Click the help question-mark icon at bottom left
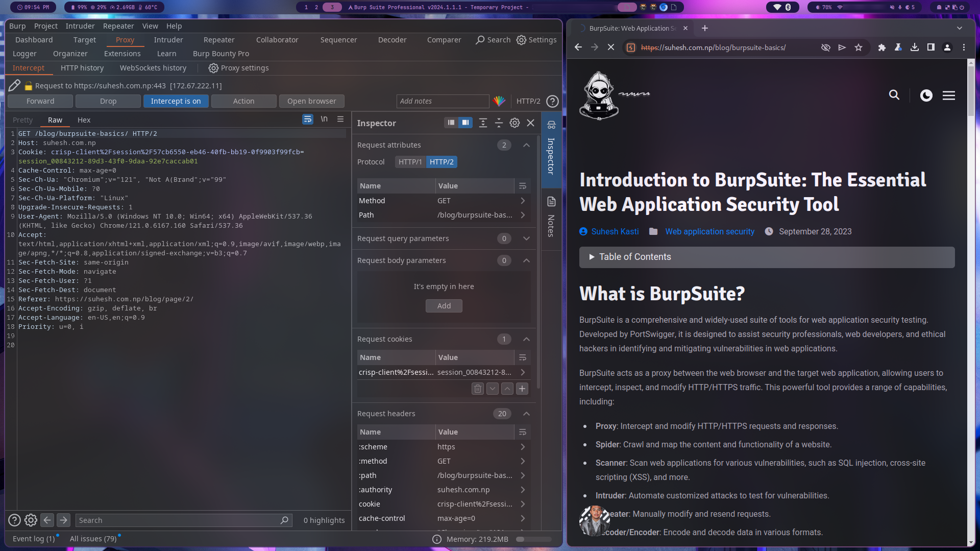Image resolution: width=980 pixels, height=551 pixels. (x=15, y=520)
